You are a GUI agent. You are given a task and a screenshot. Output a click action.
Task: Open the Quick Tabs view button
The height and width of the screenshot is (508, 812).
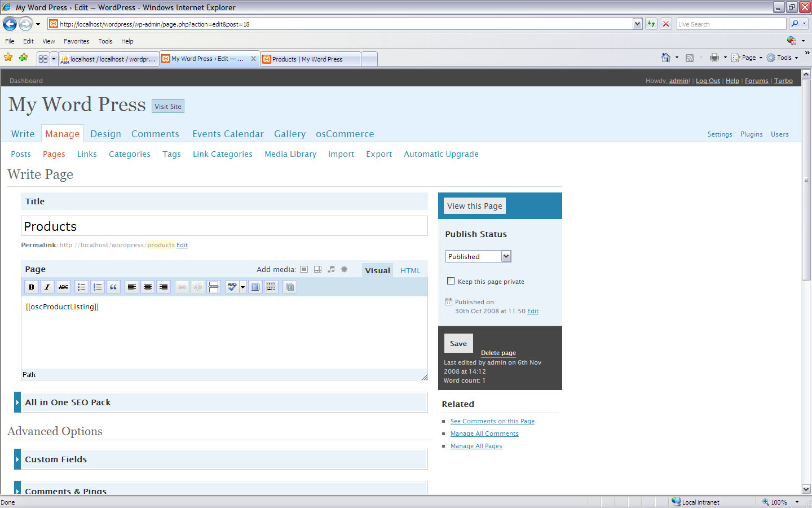click(x=43, y=59)
